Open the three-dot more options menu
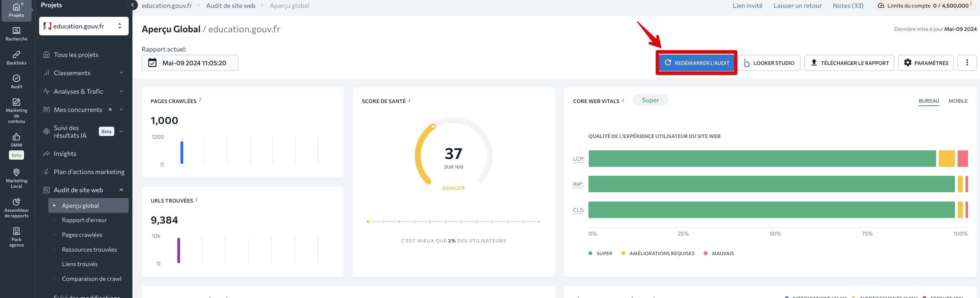Viewport: 980px width, 298px height. pos(967,63)
